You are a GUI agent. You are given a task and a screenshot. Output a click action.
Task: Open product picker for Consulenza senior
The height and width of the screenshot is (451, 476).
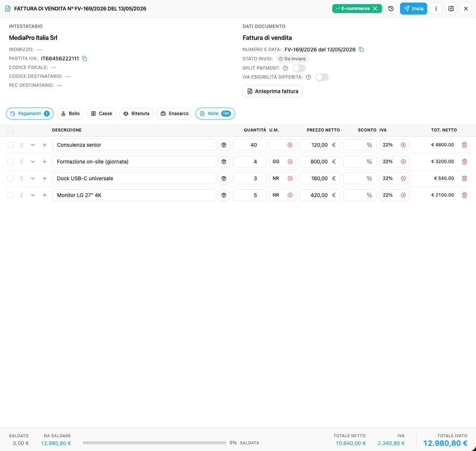(224, 145)
